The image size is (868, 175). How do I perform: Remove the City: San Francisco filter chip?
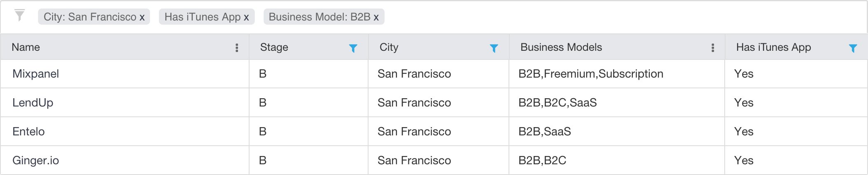click(142, 17)
